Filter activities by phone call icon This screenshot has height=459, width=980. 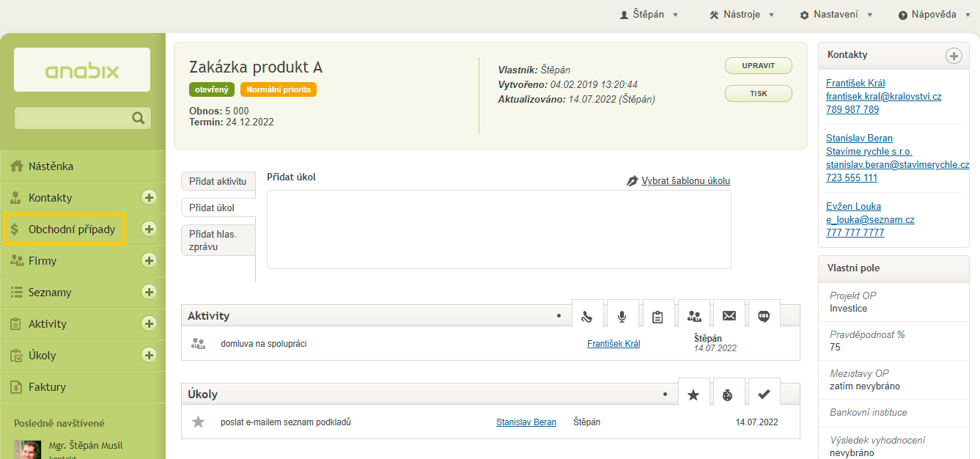(587, 316)
